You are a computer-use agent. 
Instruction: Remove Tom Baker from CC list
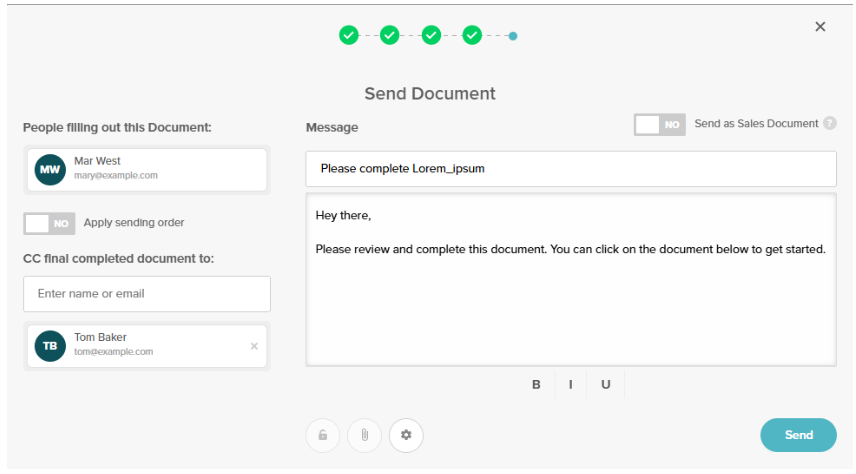(254, 346)
